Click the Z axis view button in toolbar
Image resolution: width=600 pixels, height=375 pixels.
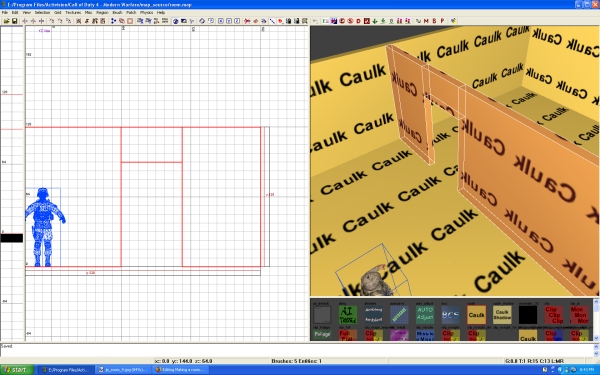237,21
